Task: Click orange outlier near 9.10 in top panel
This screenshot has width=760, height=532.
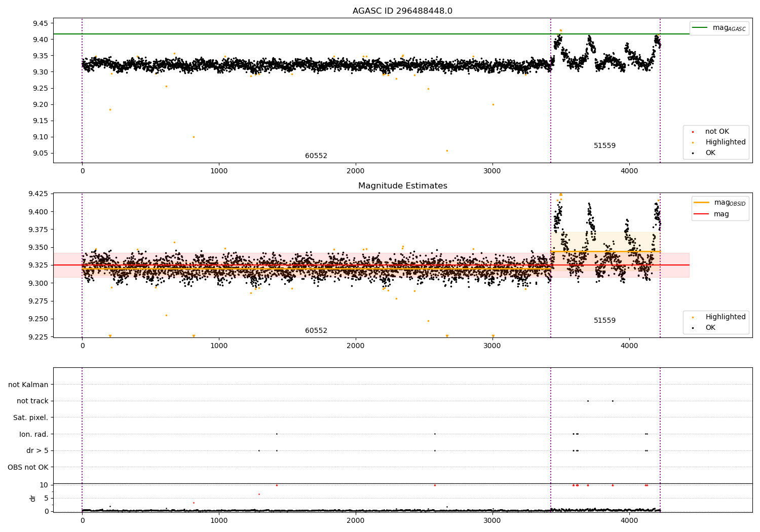Action: tap(194, 137)
